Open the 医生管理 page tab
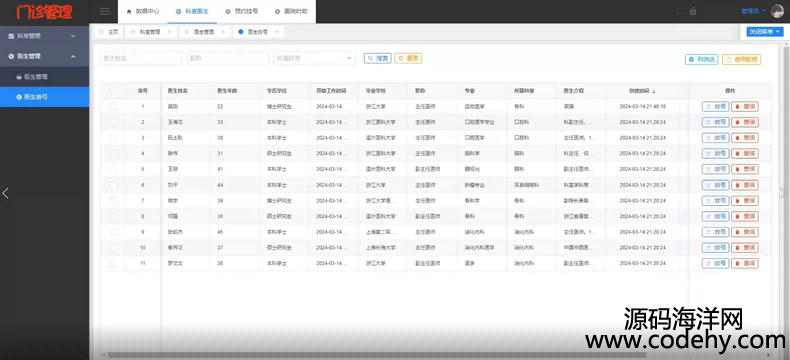Image resolution: width=790 pixels, height=360 pixels. 204,32
